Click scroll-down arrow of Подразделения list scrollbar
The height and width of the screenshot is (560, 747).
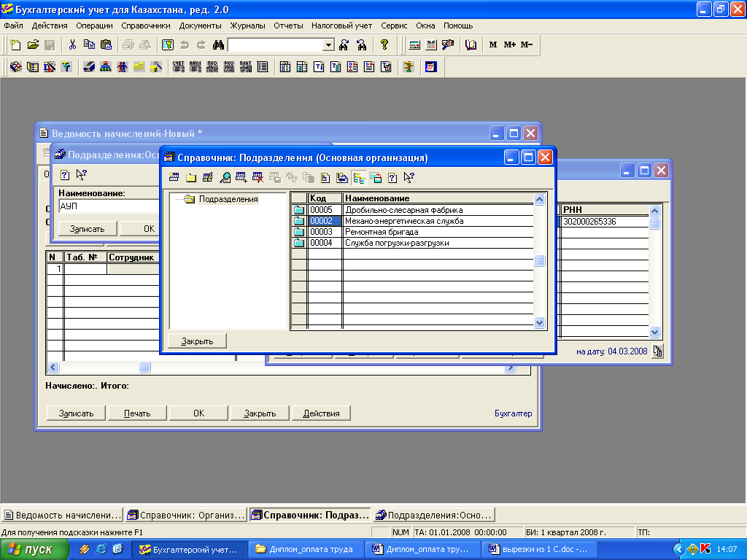(539, 322)
